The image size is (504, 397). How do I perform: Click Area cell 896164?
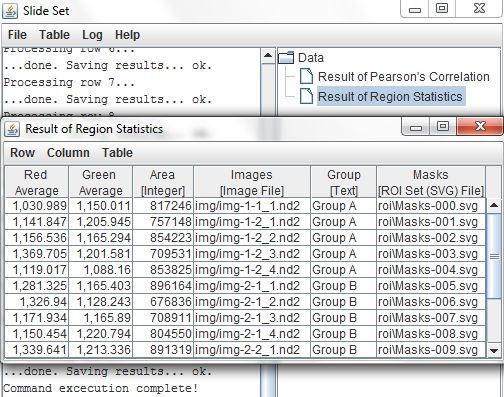click(x=163, y=286)
